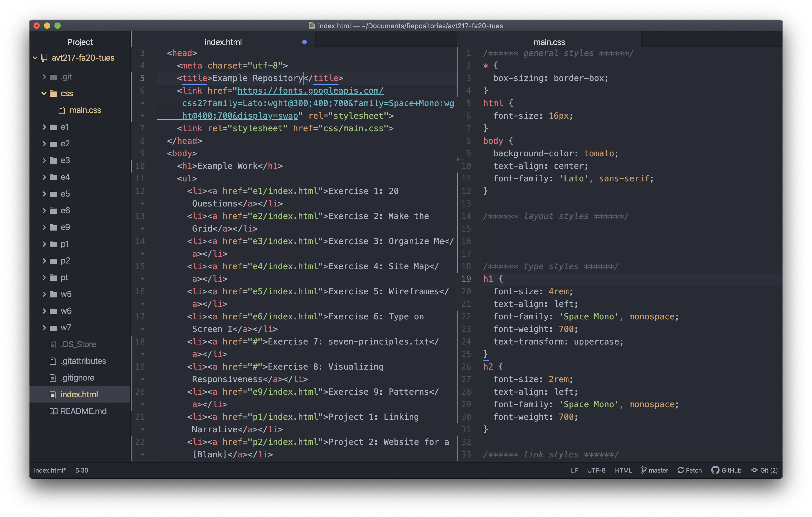Expand the p2 folder chevron
The height and width of the screenshot is (517, 812).
44,261
